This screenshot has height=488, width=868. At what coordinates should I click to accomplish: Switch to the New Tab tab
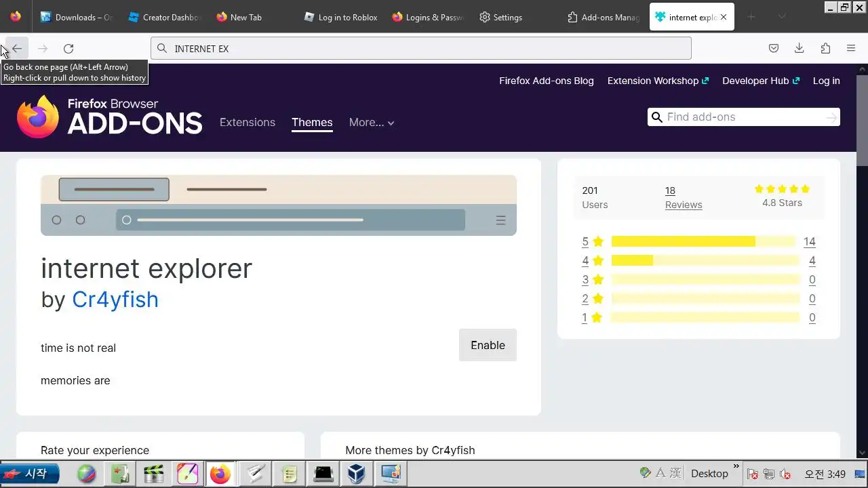pos(251,17)
